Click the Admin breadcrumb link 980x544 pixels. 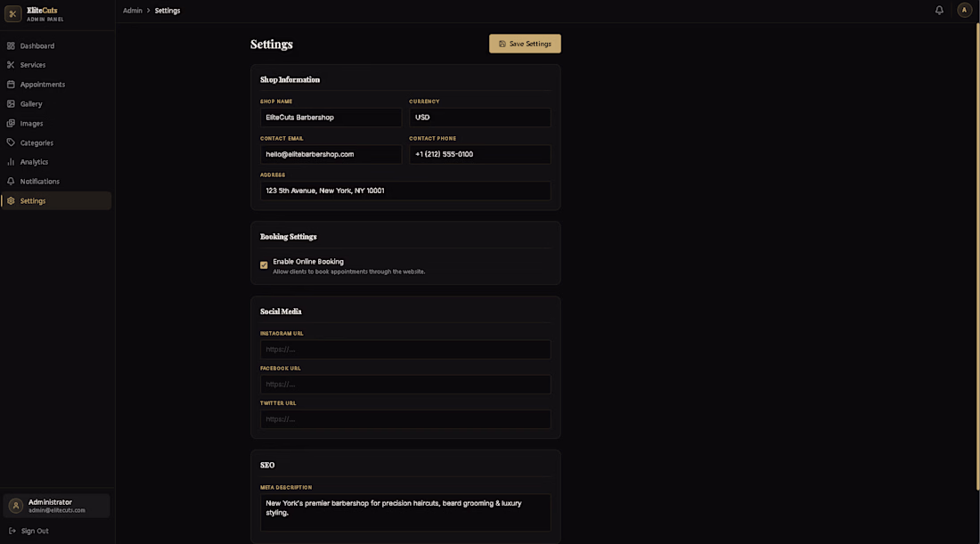click(x=133, y=11)
